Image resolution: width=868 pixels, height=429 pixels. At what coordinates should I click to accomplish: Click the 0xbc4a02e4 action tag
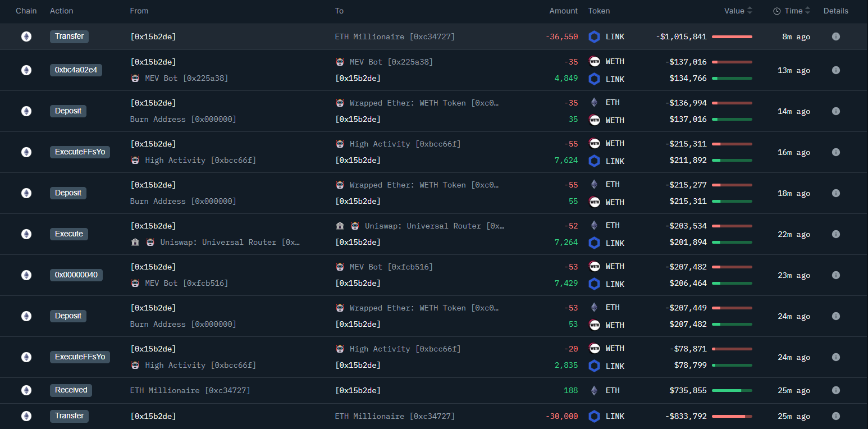click(76, 70)
